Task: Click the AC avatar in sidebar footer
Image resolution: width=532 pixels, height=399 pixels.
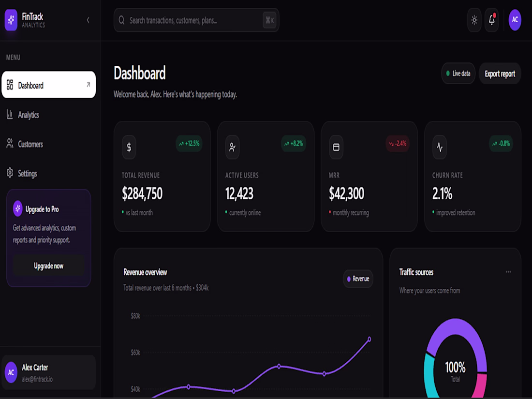Action: click(x=11, y=372)
